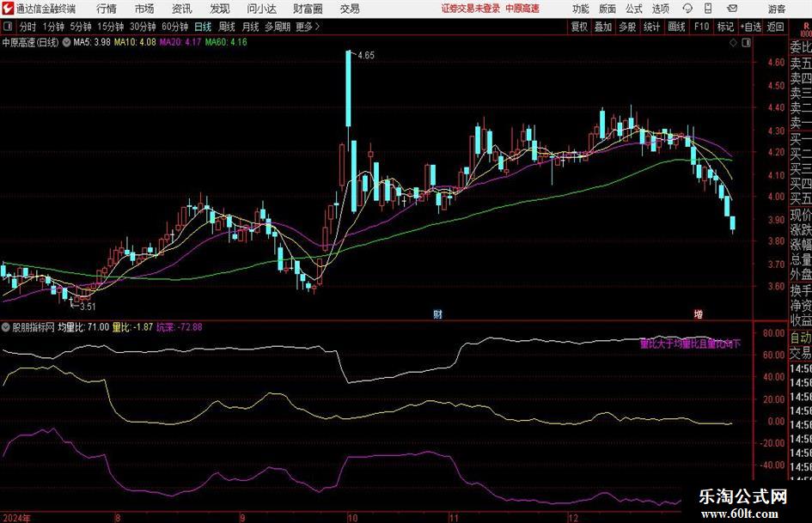Click the 3.51 low price label
This screenshot has height=523, width=812.
pyautogui.click(x=88, y=307)
